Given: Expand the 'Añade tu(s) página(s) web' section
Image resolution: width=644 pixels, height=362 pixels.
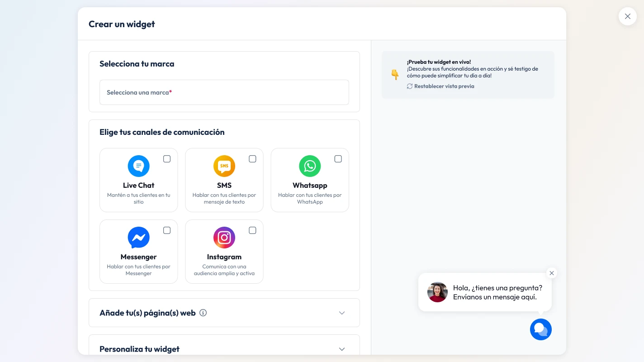Looking at the screenshot, I should (342, 313).
